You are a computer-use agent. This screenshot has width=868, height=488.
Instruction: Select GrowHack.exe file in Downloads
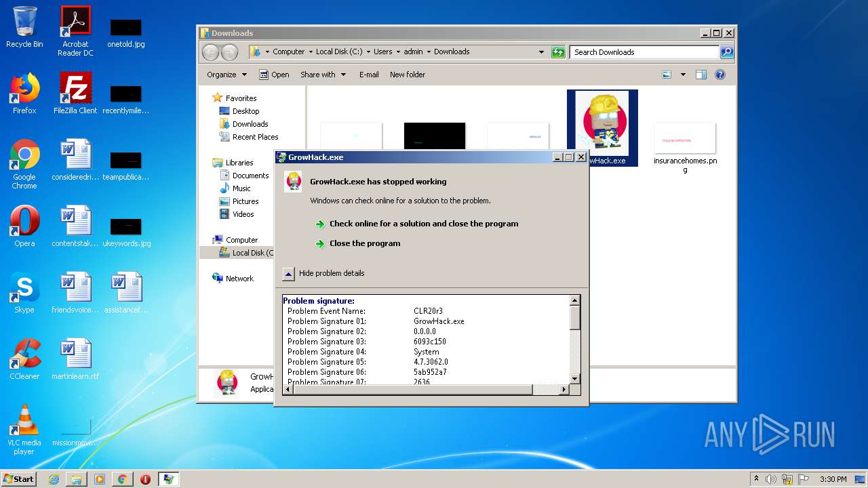click(602, 128)
